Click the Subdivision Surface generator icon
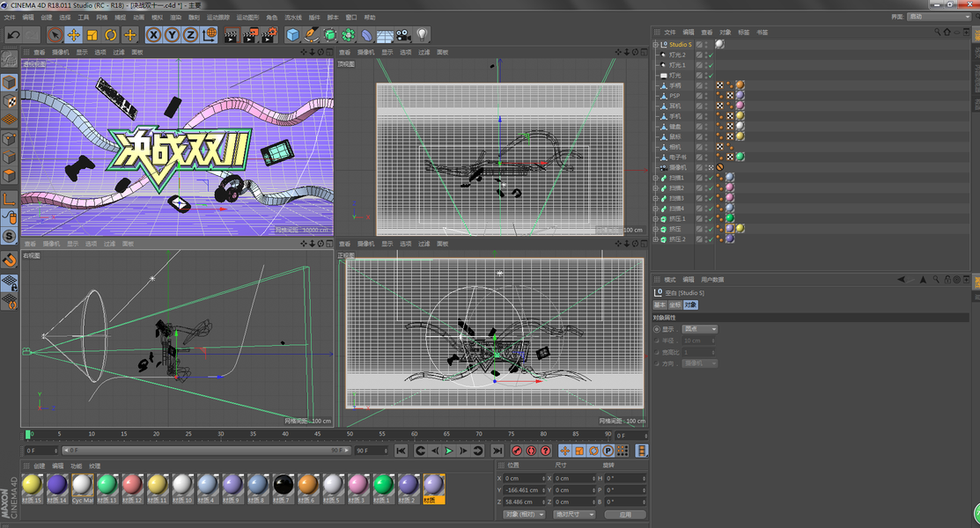The width and height of the screenshot is (980, 528). pos(330,35)
